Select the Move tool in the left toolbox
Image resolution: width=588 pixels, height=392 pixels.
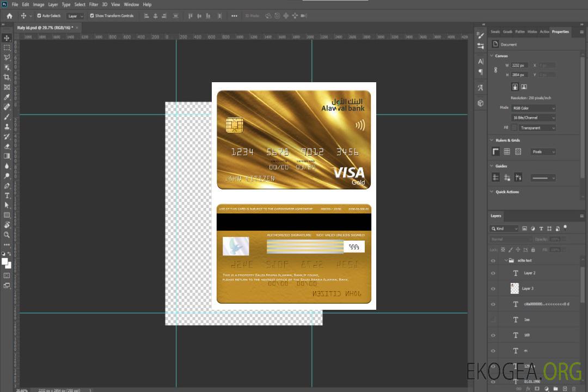[7, 38]
